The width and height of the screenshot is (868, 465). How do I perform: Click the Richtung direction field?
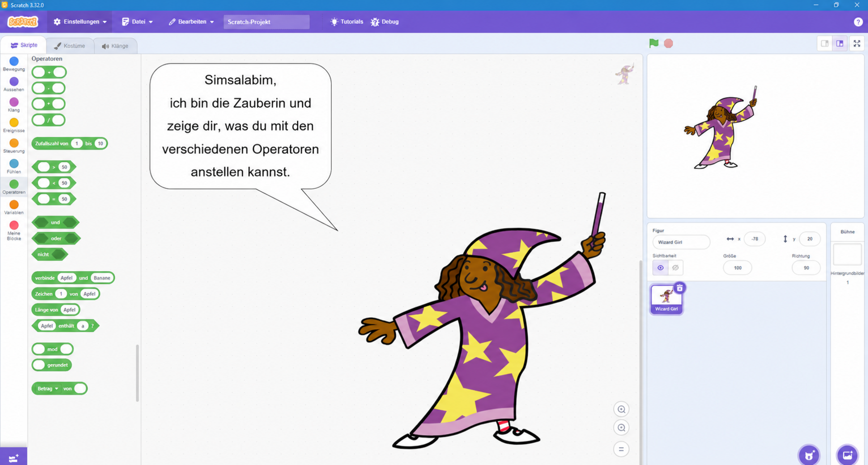click(806, 268)
